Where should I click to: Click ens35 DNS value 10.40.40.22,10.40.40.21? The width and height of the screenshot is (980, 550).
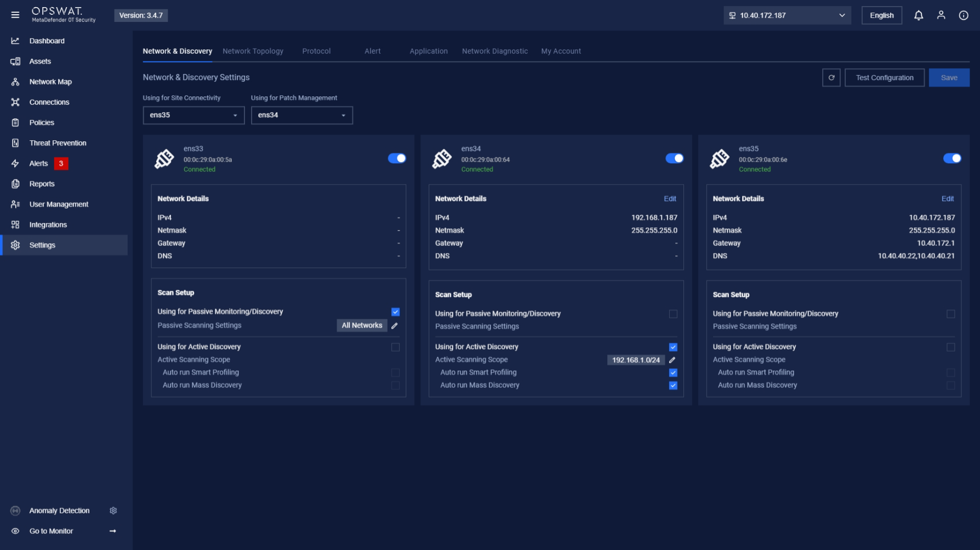(916, 256)
